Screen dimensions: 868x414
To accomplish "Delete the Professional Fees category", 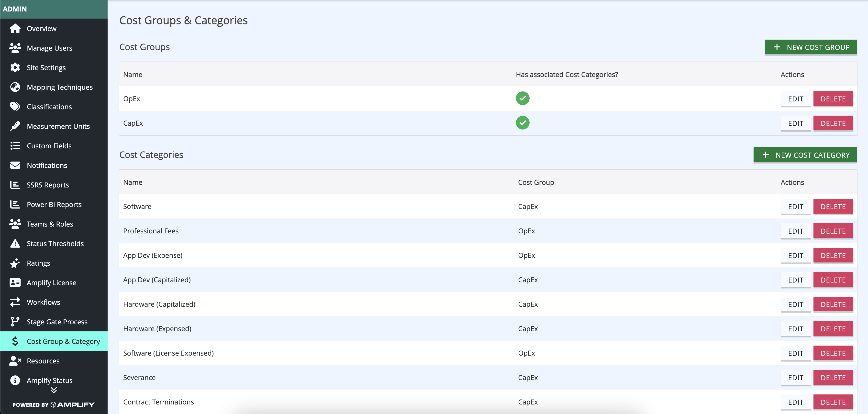I will pyautogui.click(x=833, y=231).
